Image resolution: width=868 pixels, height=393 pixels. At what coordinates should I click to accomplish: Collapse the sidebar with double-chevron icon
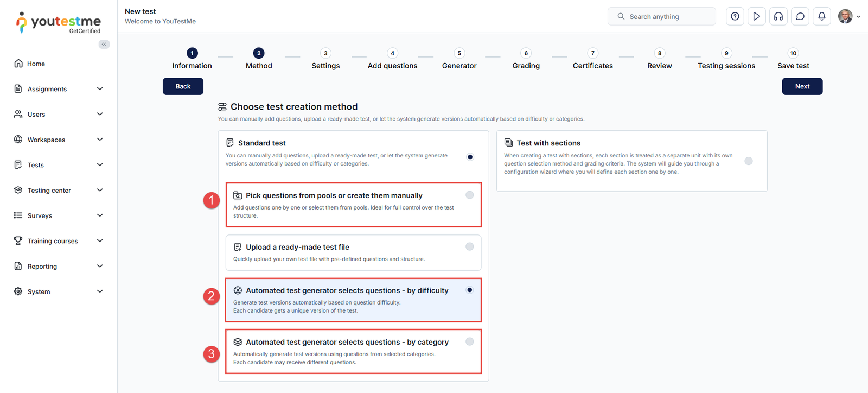click(x=104, y=44)
